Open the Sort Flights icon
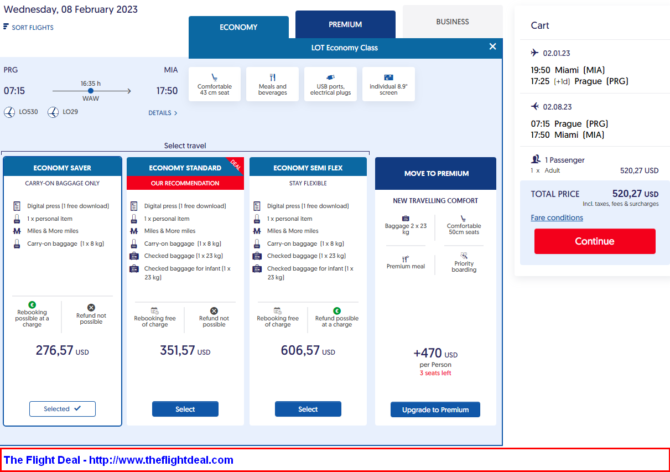The height and width of the screenshot is (472, 670). [x=6, y=26]
